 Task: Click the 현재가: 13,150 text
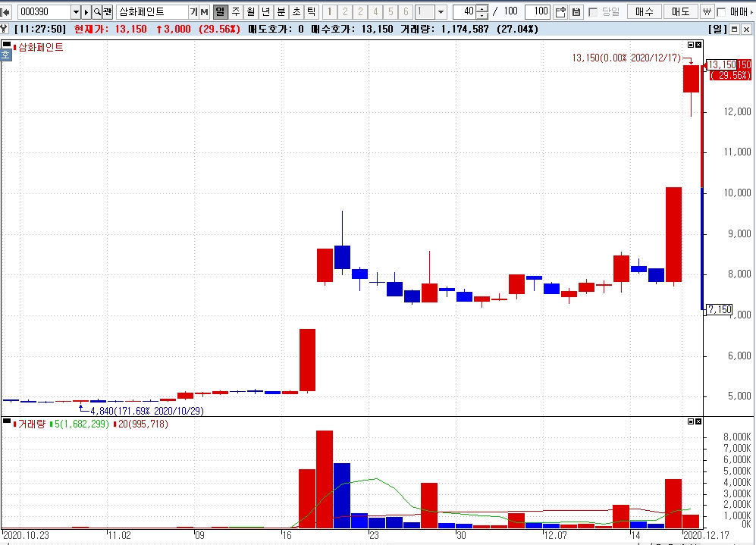pos(111,30)
